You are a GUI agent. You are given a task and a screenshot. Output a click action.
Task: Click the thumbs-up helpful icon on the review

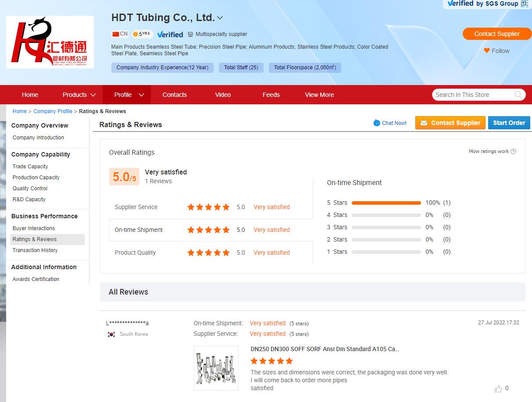click(498, 389)
